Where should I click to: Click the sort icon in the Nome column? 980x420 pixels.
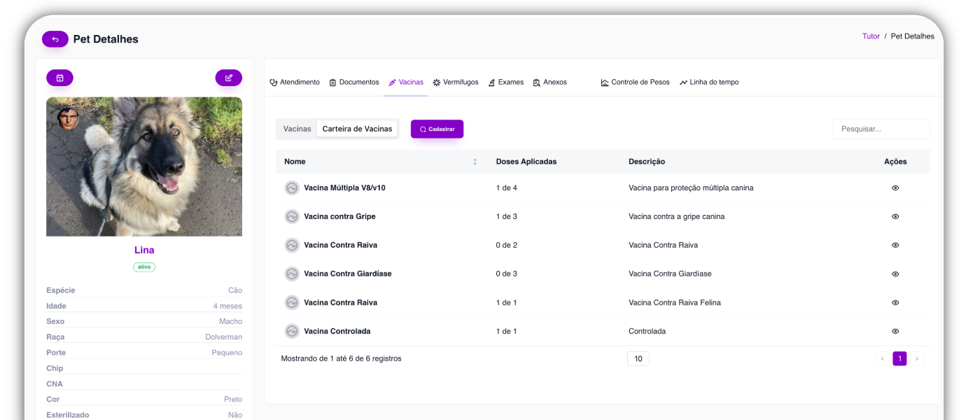[475, 162]
